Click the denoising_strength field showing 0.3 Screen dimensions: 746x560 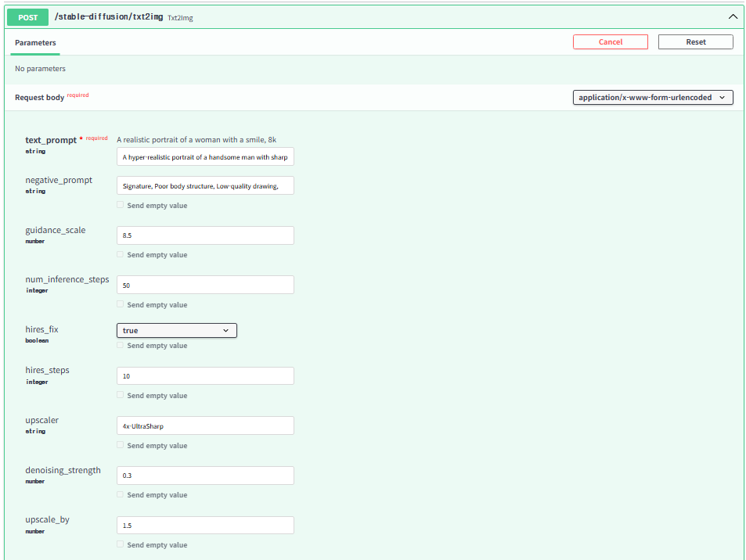pyautogui.click(x=205, y=476)
